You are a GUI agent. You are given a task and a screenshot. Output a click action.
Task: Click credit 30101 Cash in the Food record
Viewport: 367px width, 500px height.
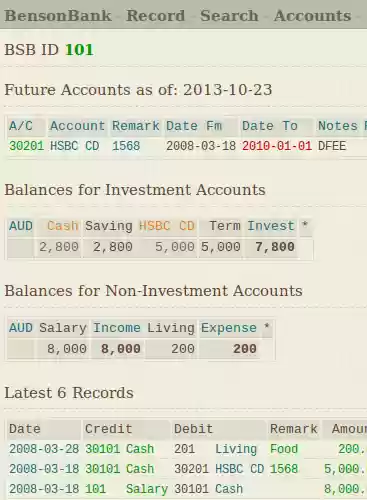pyautogui.click(x=120, y=449)
